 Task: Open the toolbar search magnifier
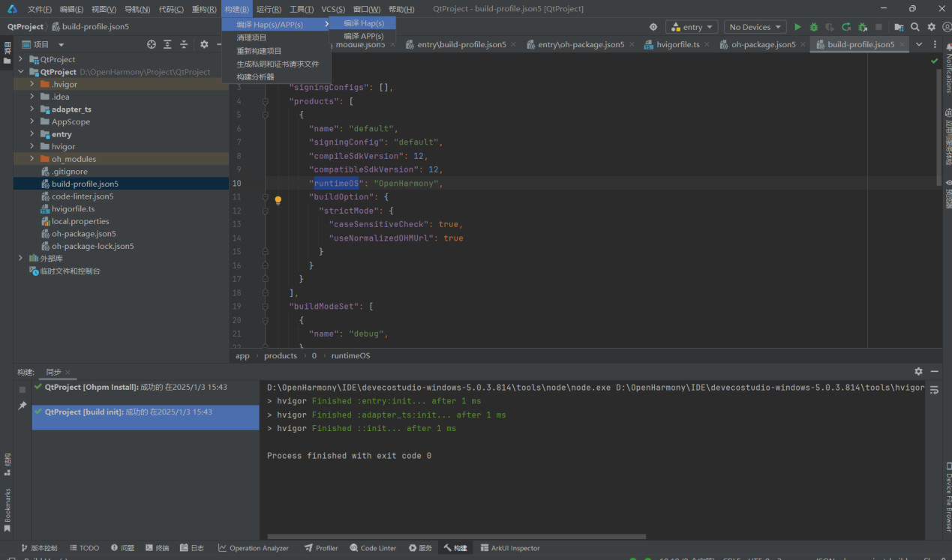click(915, 27)
